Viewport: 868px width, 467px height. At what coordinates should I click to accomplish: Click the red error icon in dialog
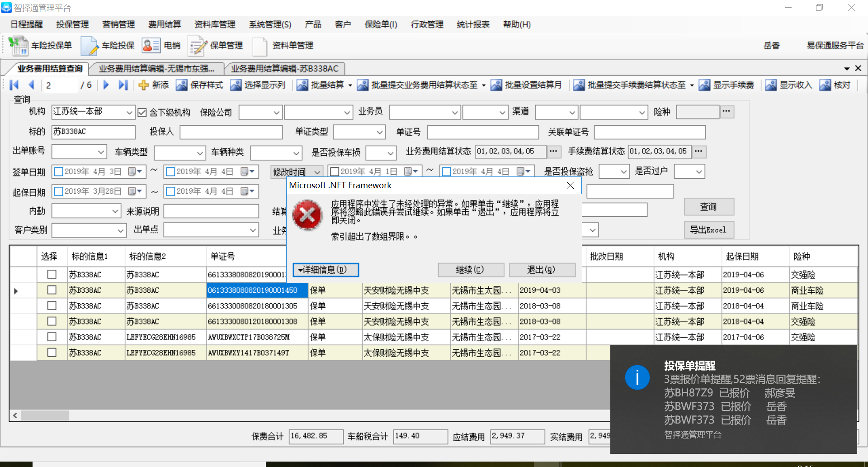[x=307, y=214]
